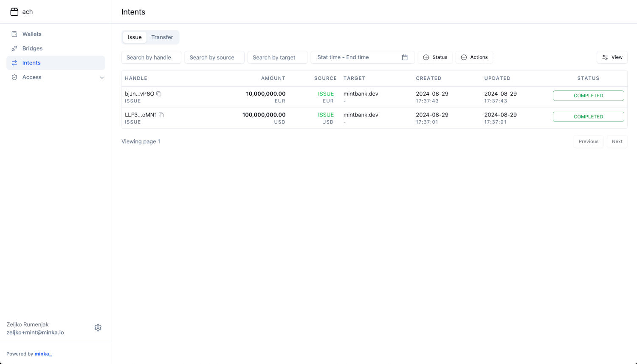Click the Access shield icon in the sidebar
This screenshot has width=637, height=364.
(x=14, y=77)
